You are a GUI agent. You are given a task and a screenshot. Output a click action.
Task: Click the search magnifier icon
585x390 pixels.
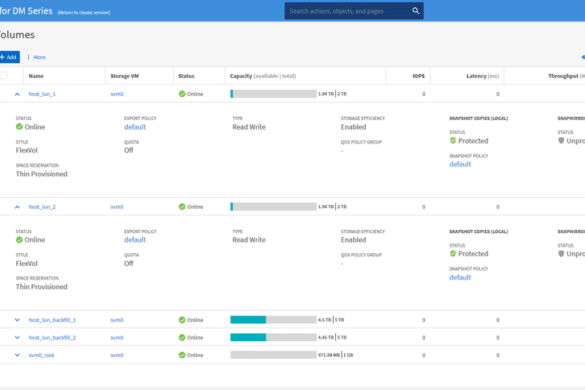(x=416, y=11)
